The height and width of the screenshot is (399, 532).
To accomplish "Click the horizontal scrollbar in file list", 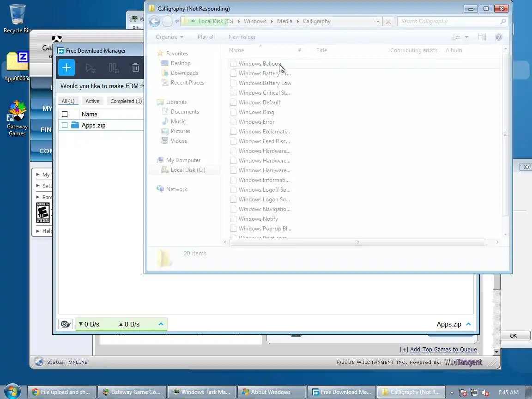I will tap(357, 242).
